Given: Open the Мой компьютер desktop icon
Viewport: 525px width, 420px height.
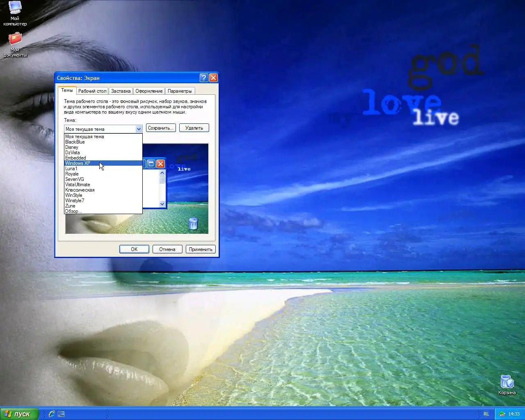Looking at the screenshot, I should (x=15, y=13).
